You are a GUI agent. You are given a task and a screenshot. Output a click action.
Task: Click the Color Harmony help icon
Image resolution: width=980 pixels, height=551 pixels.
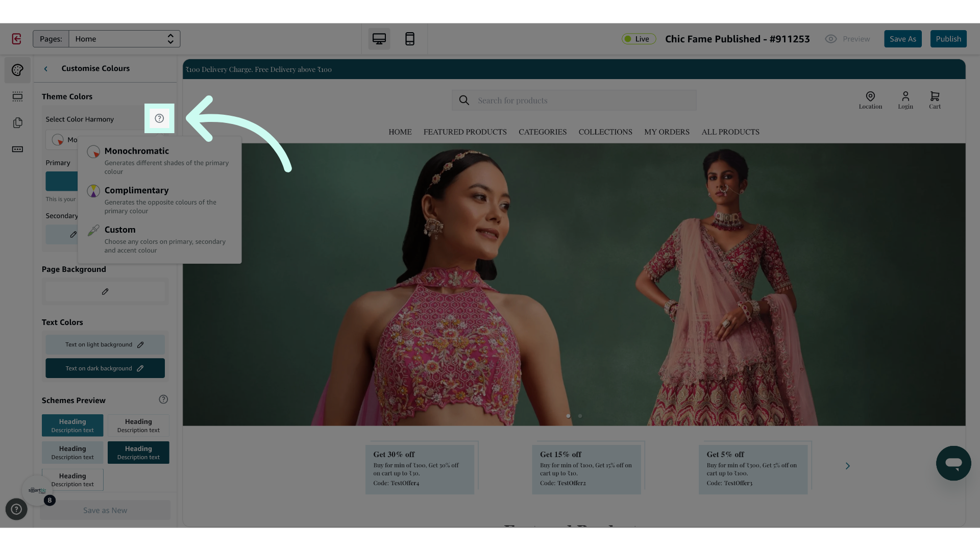(x=159, y=118)
